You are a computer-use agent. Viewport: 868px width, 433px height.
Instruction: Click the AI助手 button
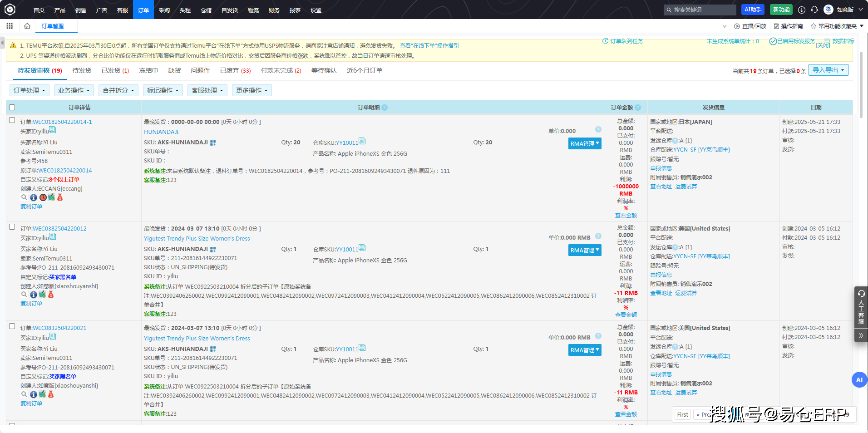pos(753,10)
